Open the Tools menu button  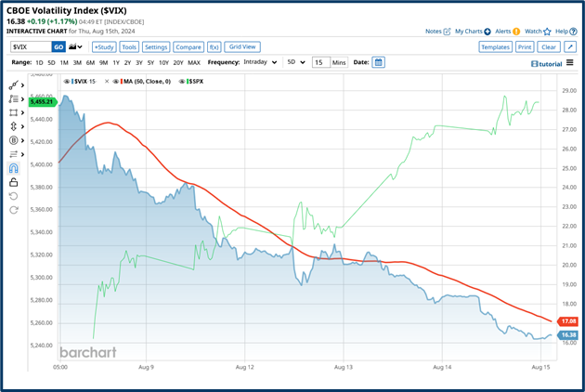coord(129,47)
